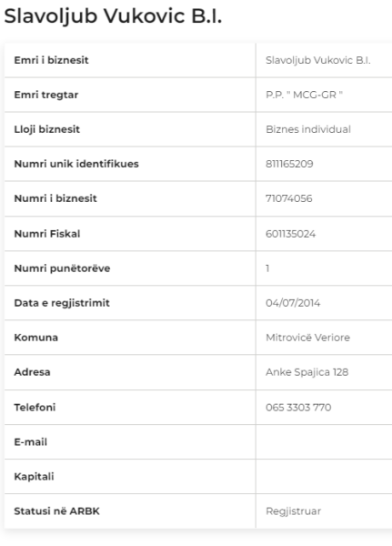Click the page heading Slavoljub Vukovic B.I.
392x546 pixels.
pyautogui.click(x=113, y=16)
